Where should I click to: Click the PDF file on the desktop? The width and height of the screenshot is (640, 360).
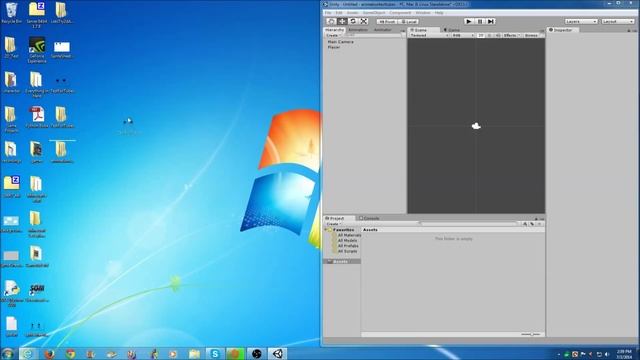pyautogui.click(x=37, y=117)
